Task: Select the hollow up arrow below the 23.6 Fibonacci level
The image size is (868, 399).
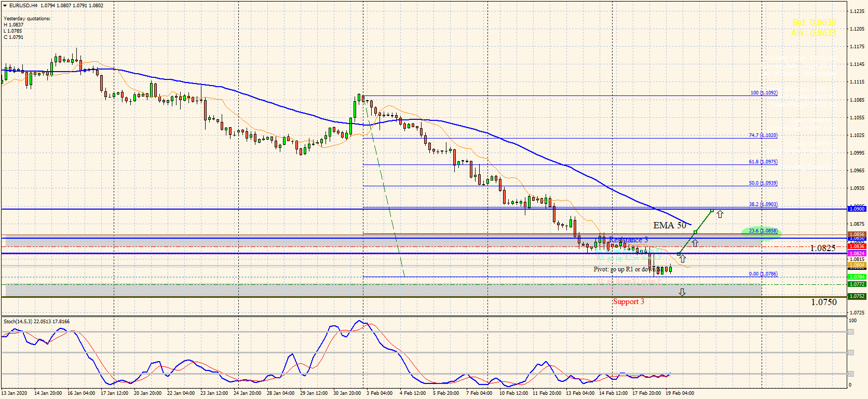Action: (695, 243)
